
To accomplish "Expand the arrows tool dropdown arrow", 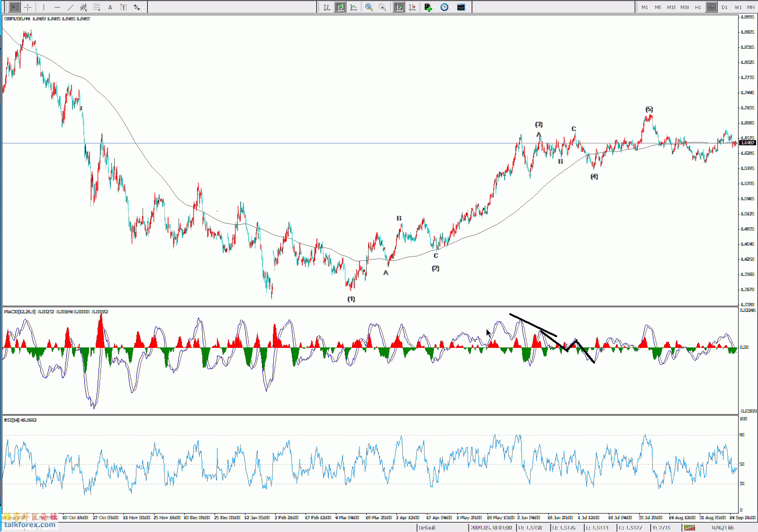I will pyautogui.click(x=143, y=7).
